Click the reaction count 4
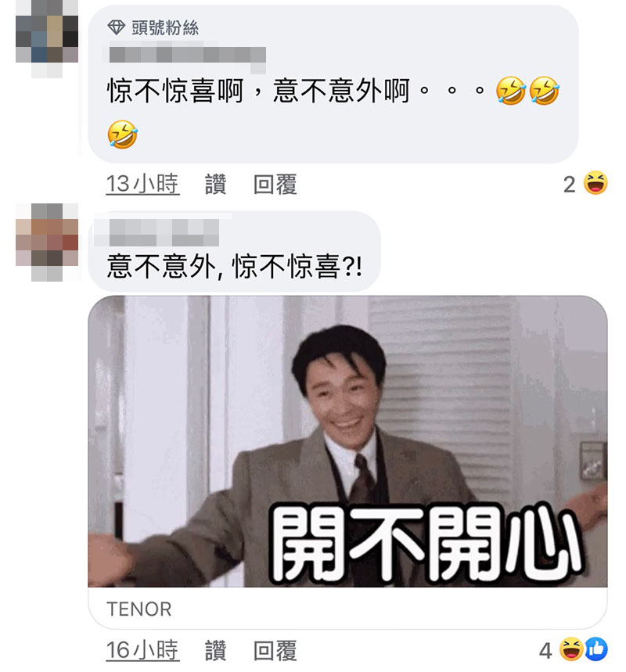The height and width of the screenshot is (672, 626). 545,651
